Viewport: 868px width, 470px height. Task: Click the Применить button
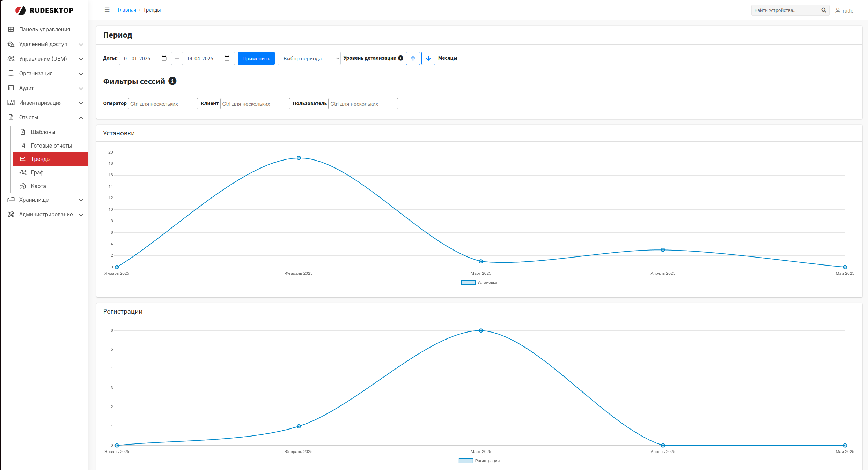click(x=256, y=58)
